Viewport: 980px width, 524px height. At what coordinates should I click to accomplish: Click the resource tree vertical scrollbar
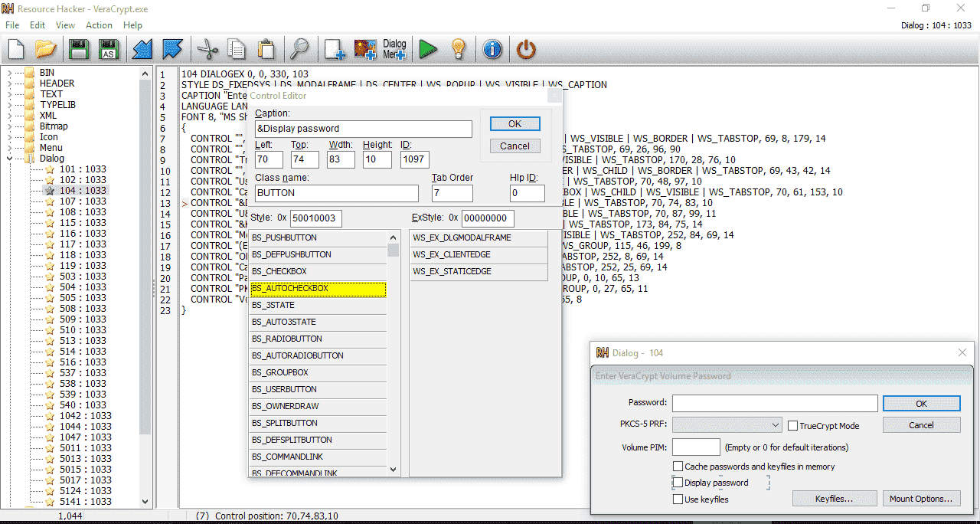tap(145, 257)
